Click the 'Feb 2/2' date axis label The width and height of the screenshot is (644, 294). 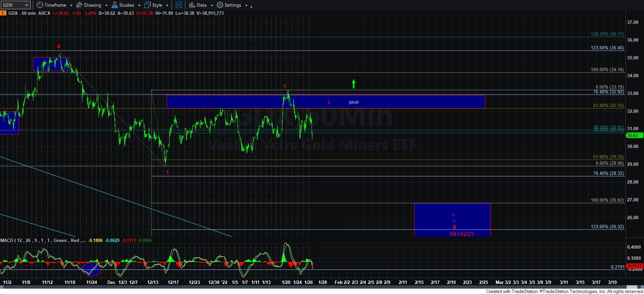(x=342, y=282)
